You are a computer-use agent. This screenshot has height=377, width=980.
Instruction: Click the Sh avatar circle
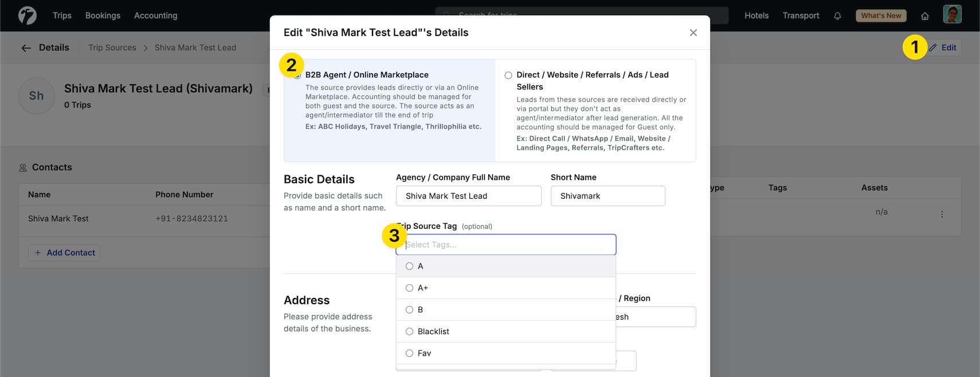[37, 96]
